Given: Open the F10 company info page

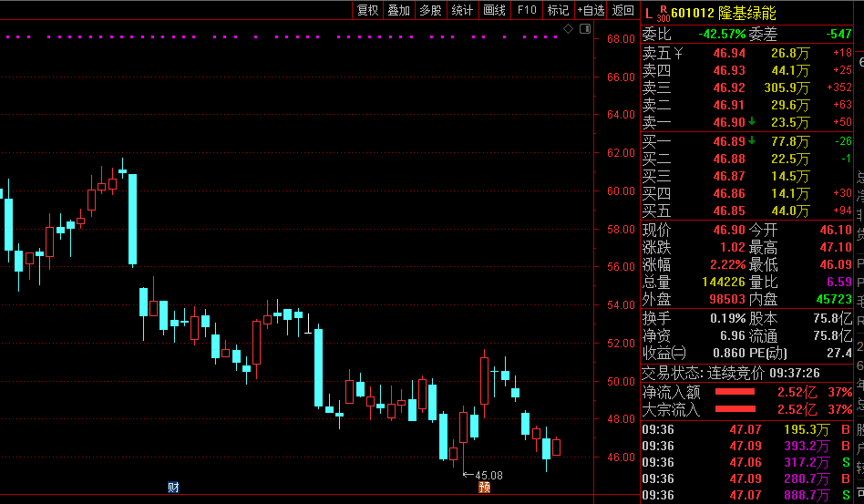Looking at the screenshot, I should (526, 10).
